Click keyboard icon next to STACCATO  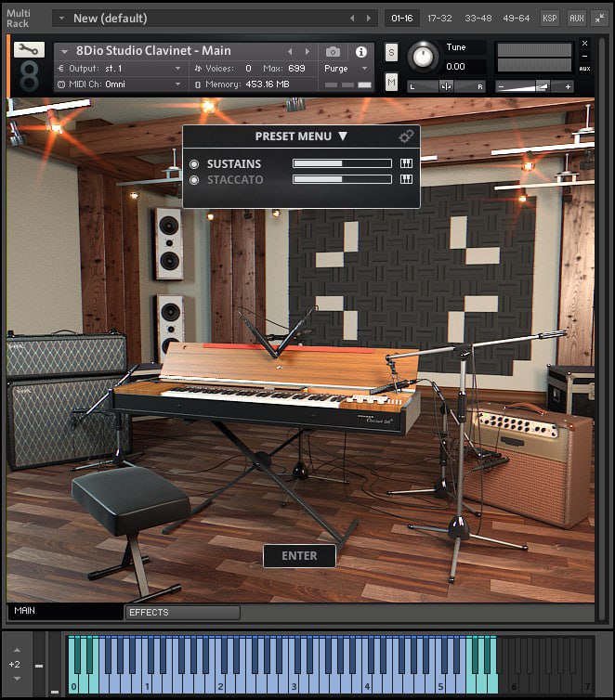point(406,179)
